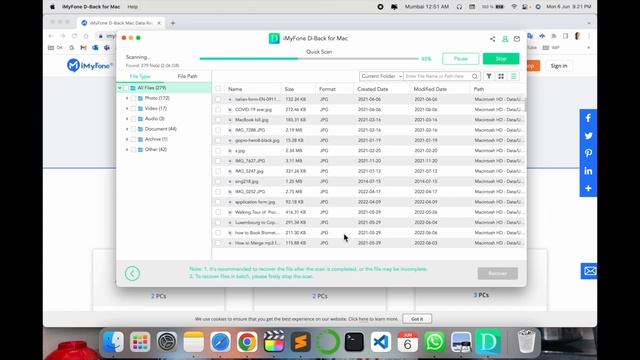
Task: Open more share options plus icon
Action: pos(588,188)
